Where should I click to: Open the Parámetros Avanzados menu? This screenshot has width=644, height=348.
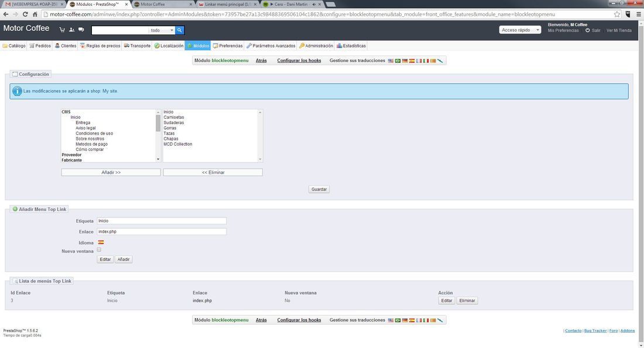[270, 46]
